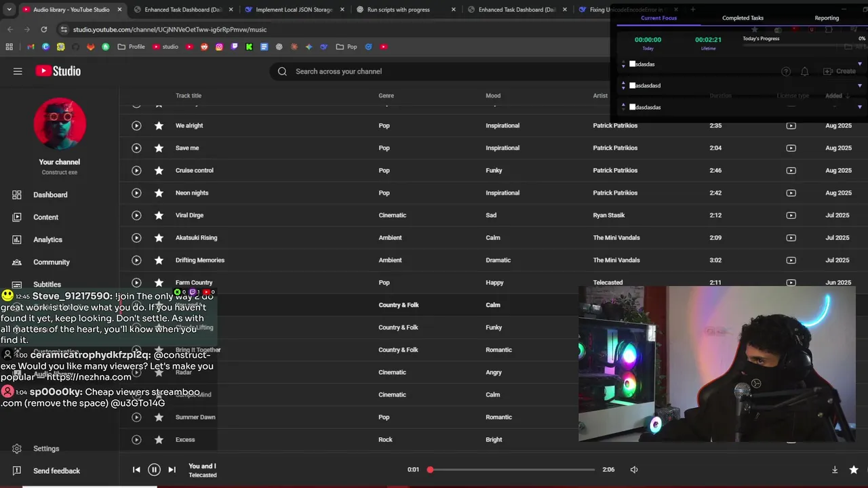The width and height of the screenshot is (868, 488).
Task: Seek in the track playback progress bar
Action: [512, 469]
